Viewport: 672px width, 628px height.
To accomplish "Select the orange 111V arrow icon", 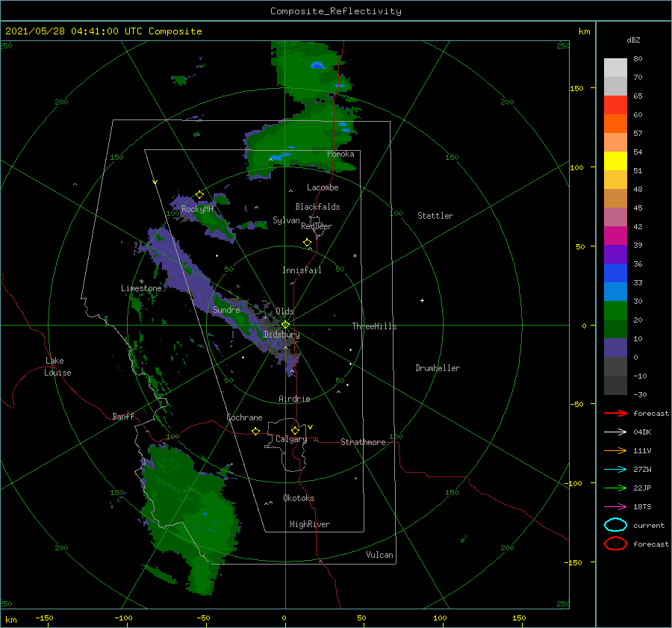I will pyautogui.click(x=615, y=450).
